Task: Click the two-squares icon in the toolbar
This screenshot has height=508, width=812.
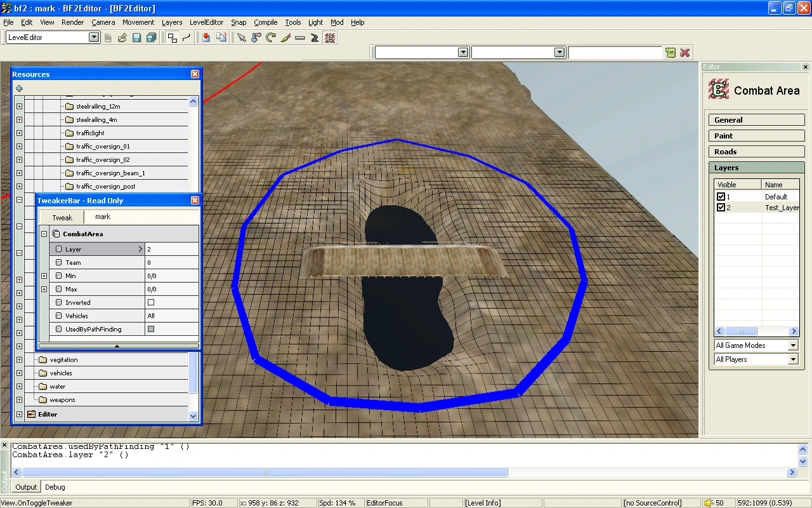Action: click(x=173, y=37)
